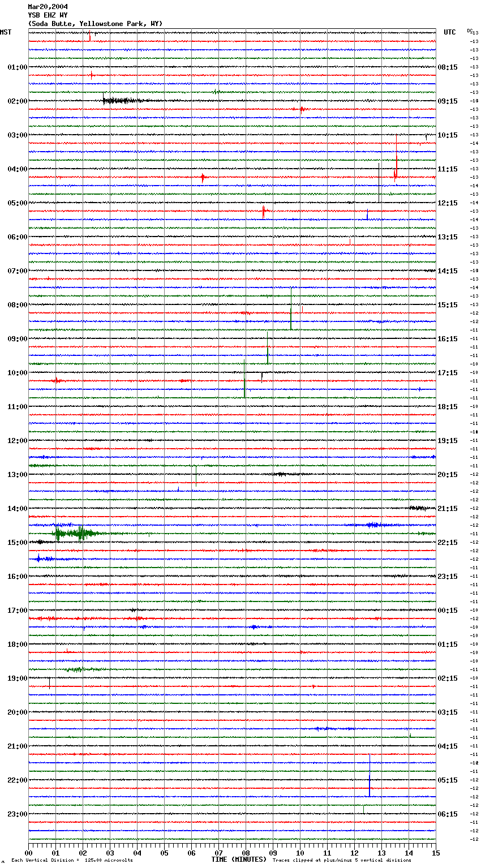481x868 pixels.
Task: Select the 08:00 MST time label
Action: click(17, 305)
